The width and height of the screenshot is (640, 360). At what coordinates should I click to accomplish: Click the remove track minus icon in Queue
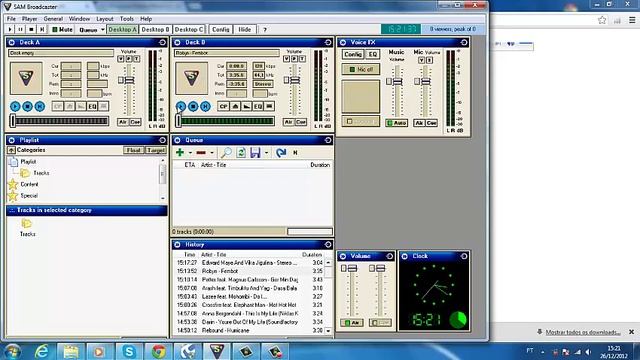click(x=201, y=153)
